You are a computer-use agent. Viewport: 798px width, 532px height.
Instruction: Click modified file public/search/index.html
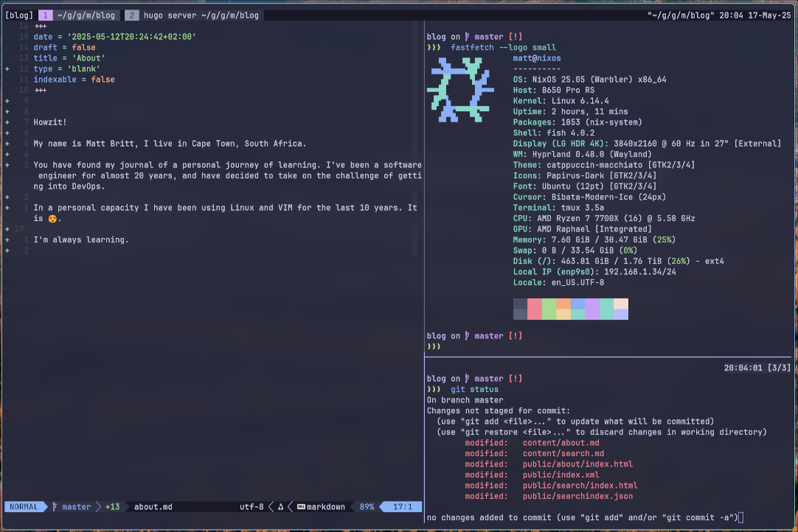click(x=580, y=485)
